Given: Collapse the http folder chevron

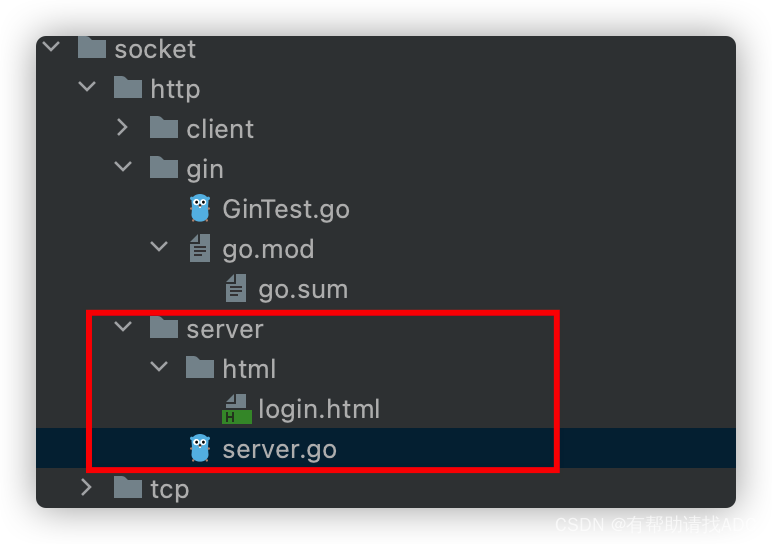Looking at the screenshot, I should [x=87, y=87].
